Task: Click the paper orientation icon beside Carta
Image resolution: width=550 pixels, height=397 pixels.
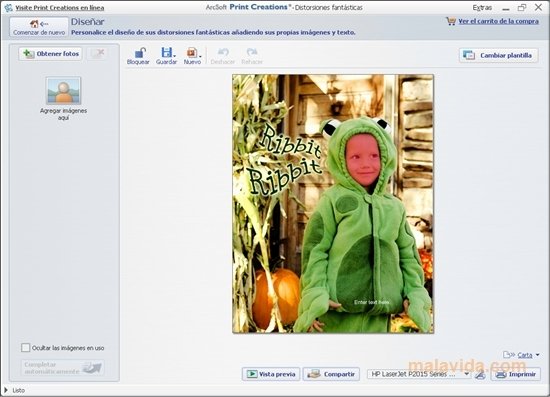Action: tap(509, 355)
